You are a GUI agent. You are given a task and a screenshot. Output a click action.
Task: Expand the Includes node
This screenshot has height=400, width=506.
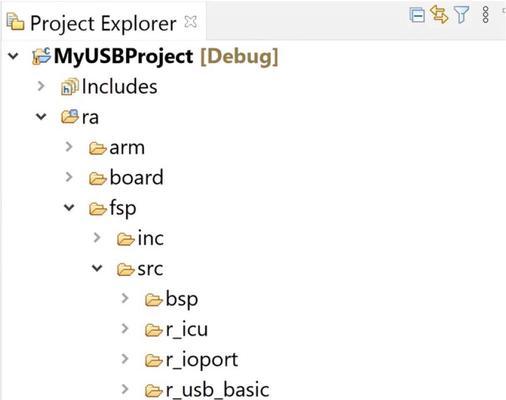coord(41,86)
